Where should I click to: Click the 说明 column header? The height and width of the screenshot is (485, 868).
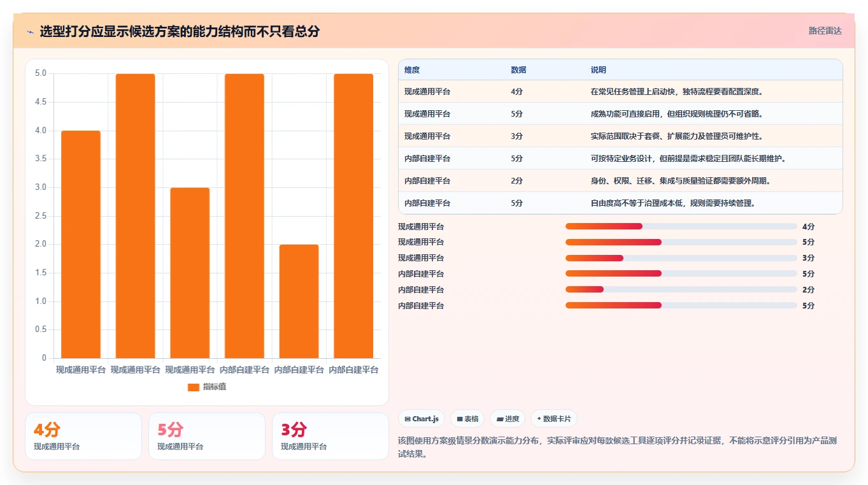tap(599, 70)
